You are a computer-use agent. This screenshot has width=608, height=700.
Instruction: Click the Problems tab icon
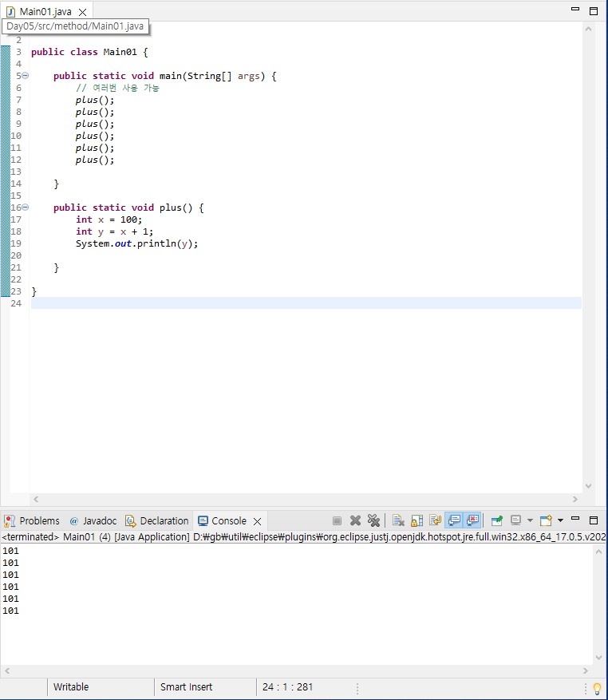click(10, 521)
